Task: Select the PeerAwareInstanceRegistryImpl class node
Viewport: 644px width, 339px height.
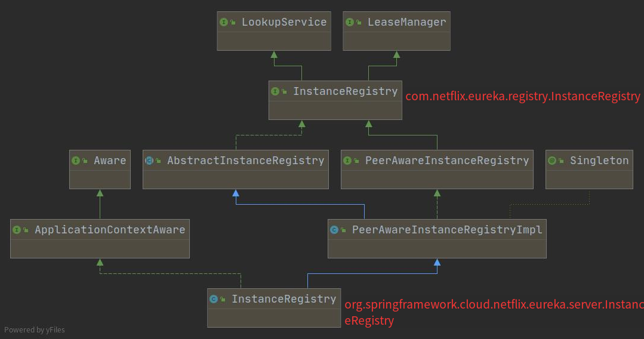Action: coord(437,239)
